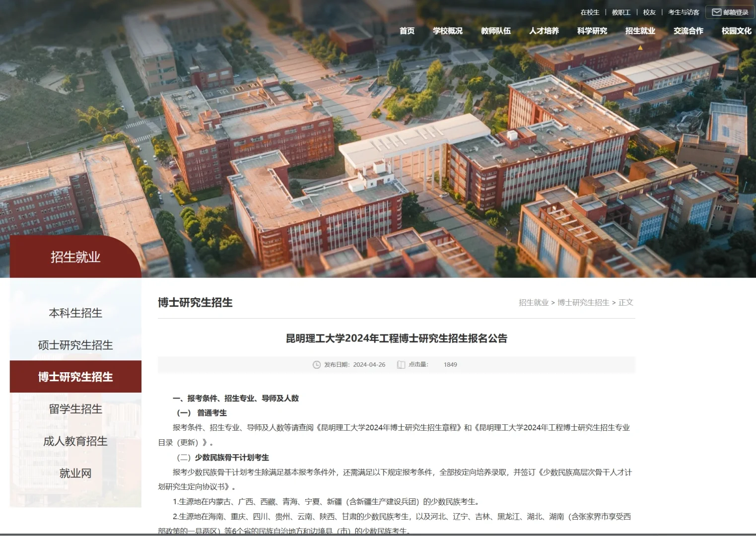This screenshot has height=536, width=756.
Task: Open the 人才培养 navigation menu
Action: click(544, 31)
